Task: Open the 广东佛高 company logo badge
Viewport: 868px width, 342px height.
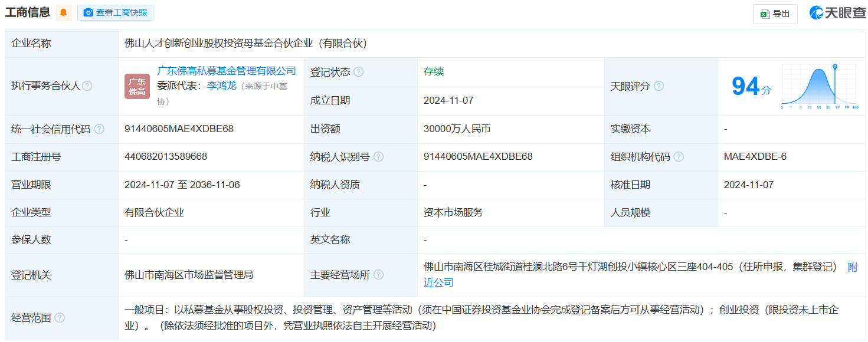Action: click(x=137, y=86)
